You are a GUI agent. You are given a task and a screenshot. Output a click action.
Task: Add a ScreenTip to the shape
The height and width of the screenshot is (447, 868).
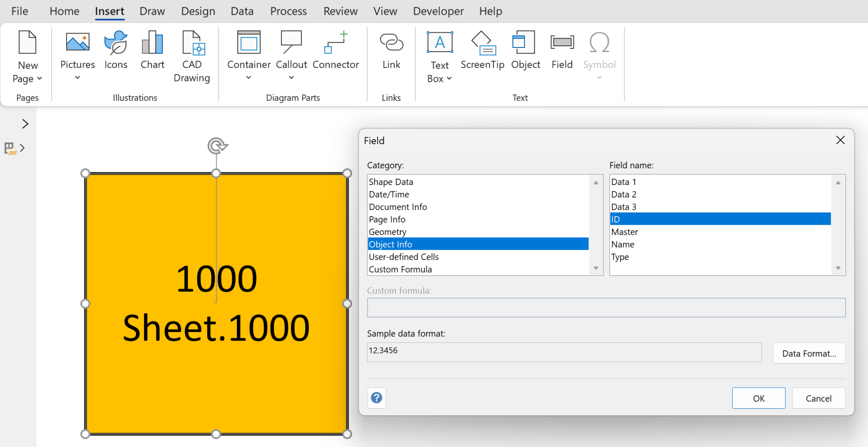tap(482, 51)
